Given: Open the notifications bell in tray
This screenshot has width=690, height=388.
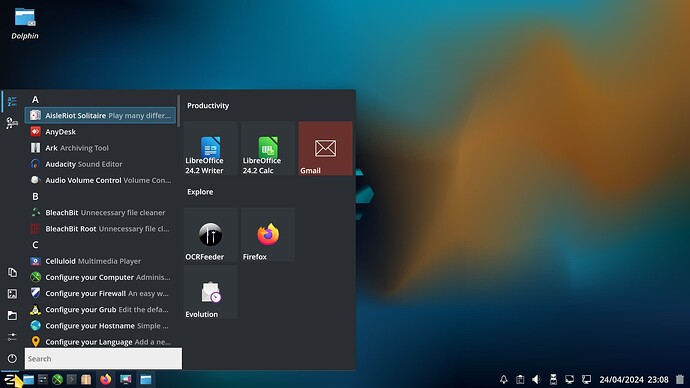Looking at the screenshot, I should (503, 379).
